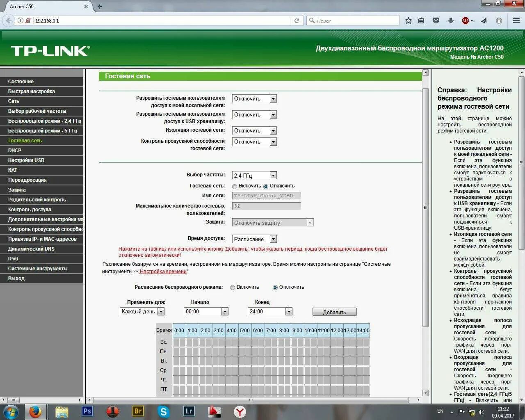Open Adobe Bridge from the taskbar
The height and width of the screenshot is (420, 525).
coord(138,411)
